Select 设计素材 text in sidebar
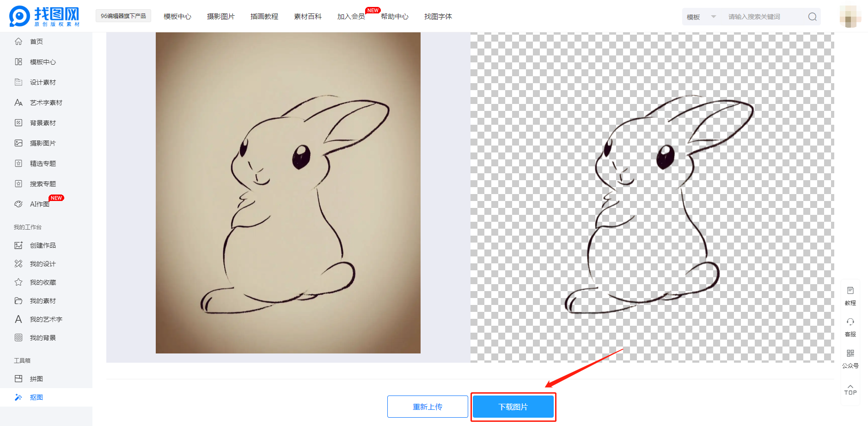The image size is (868, 426). (x=43, y=82)
